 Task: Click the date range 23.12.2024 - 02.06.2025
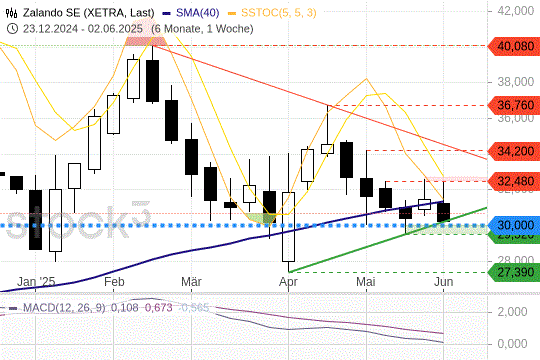pyautogui.click(x=83, y=29)
